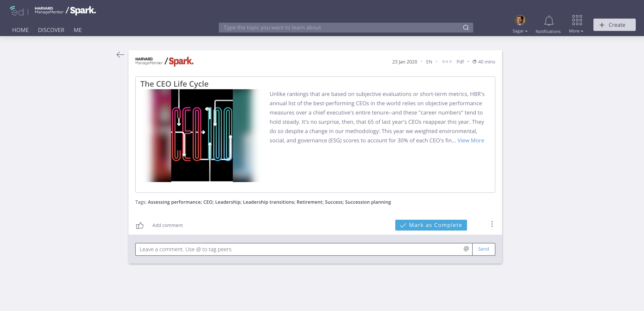Image resolution: width=644 pixels, height=311 pixels.
Task: Click the thumbs-up like icon
Action: 140,226
